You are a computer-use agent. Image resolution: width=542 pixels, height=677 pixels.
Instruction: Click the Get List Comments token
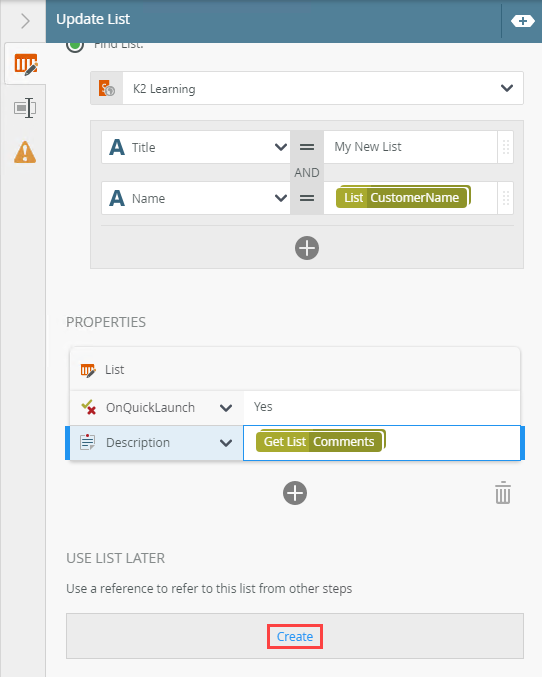(x=320, y=441)
